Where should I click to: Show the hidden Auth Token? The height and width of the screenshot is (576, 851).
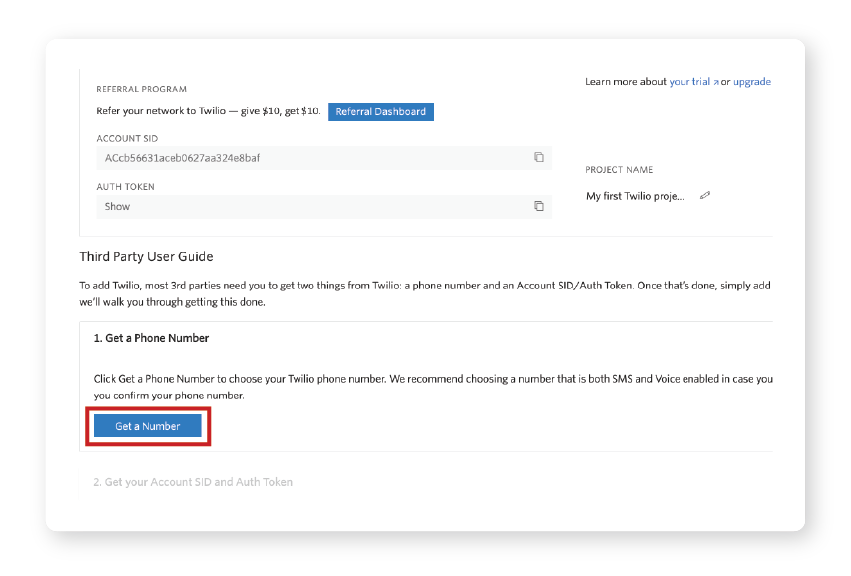[x=117, y=206]
